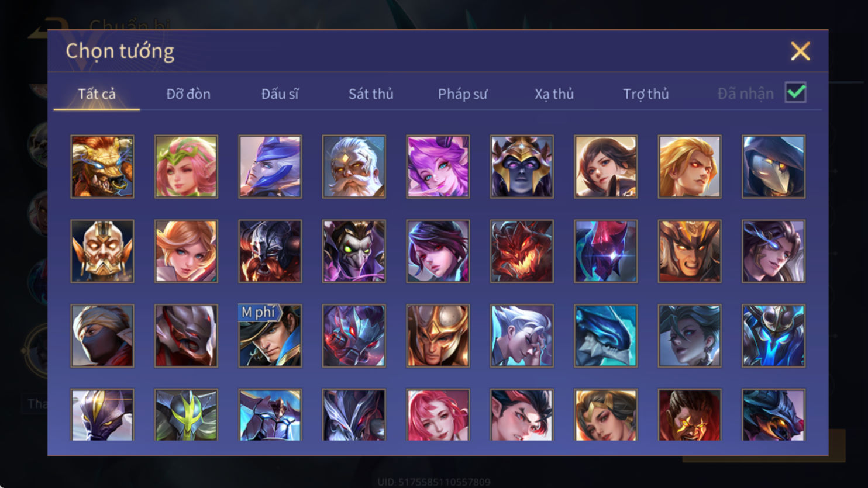Toggle the 'Đã nhận' checkbox
The height and width of the screenshot is (488, 868).
coord(795,93)
